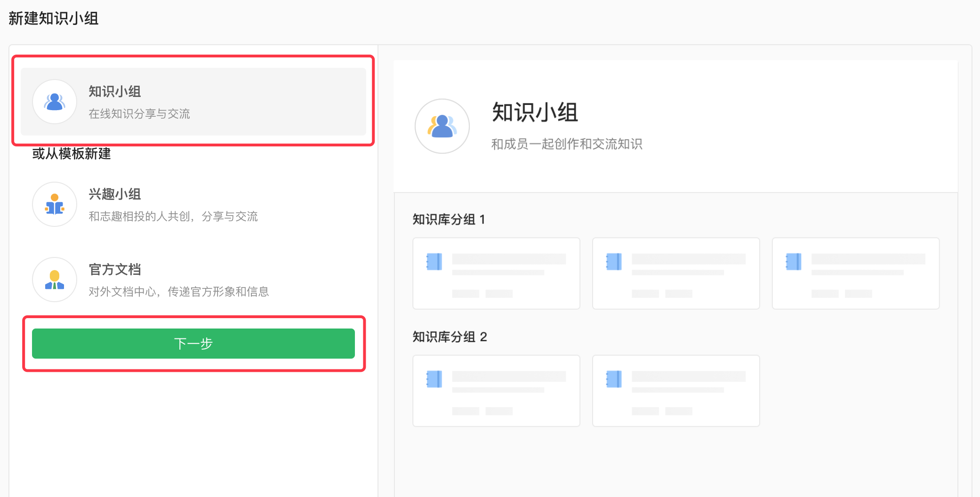Select the 知识小组 group type option
This screenshot has width=980, height=497.
coord(193,102)
